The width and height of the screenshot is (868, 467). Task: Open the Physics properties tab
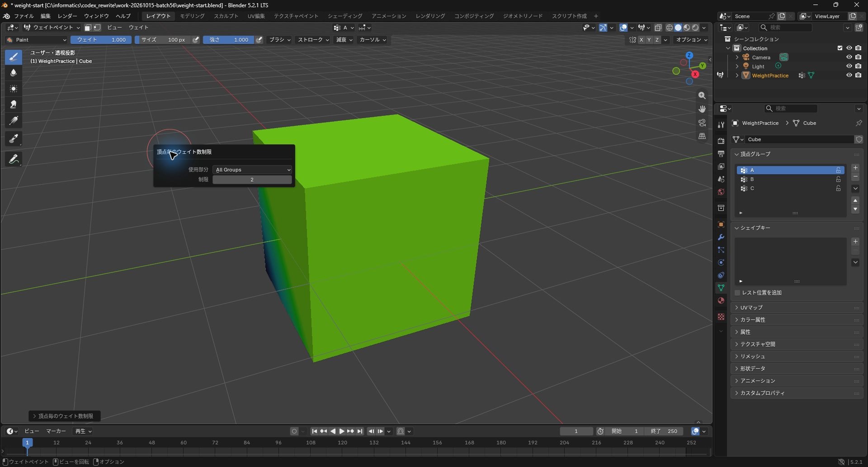(721, 262)
